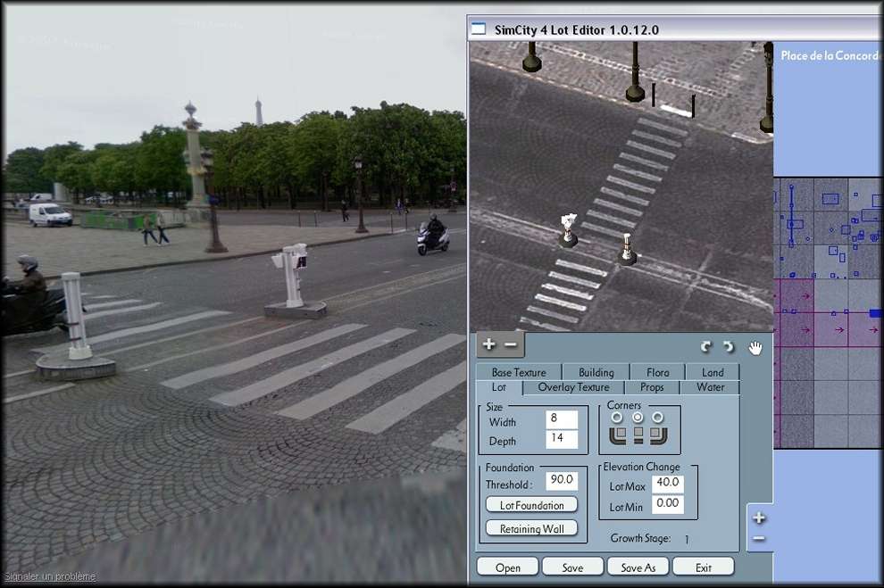The width and height of the screenshot is (884, 588).
Task: Click the Retaining Wall button
Action: click(532, 528)
